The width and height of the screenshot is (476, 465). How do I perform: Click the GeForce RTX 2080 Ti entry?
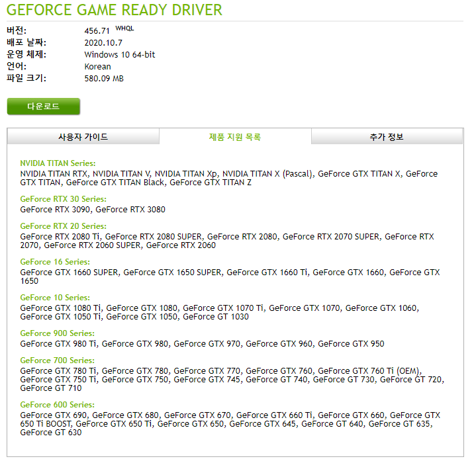60,237
